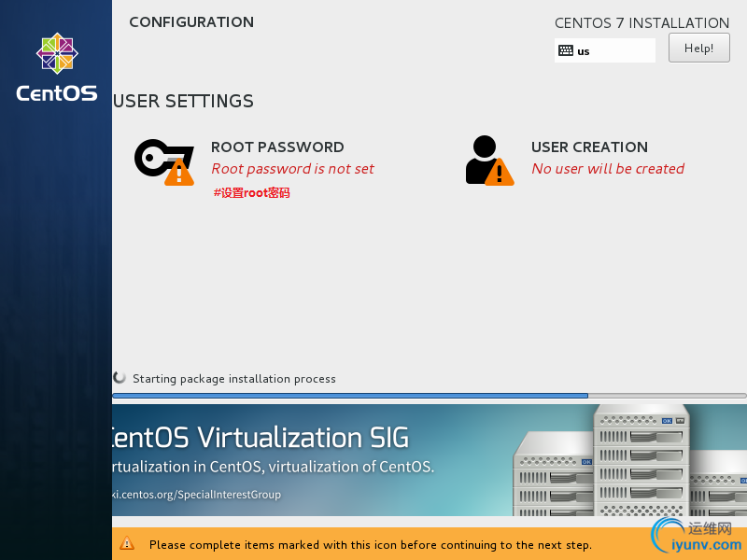
Task: Click the CONFIGURATION title
Action: (x=191, y=21)
